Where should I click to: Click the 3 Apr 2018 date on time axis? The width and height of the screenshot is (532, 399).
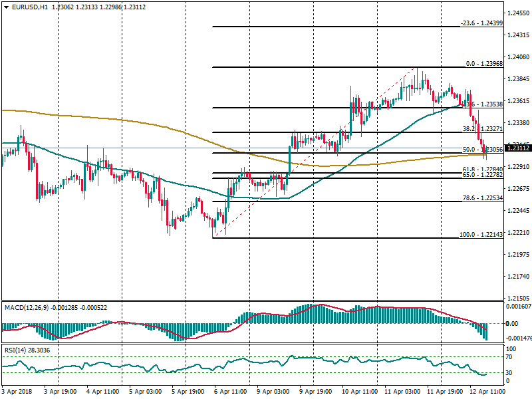click(17, 393)
